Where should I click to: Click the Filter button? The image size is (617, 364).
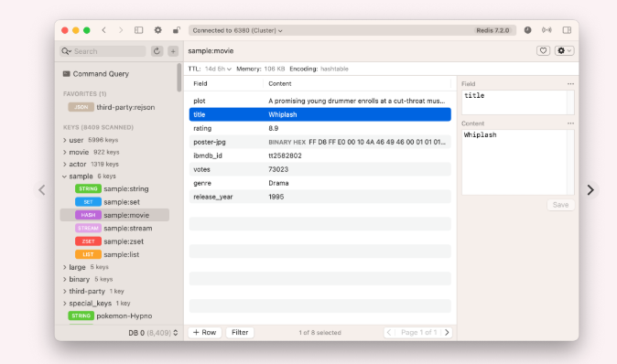240,333
